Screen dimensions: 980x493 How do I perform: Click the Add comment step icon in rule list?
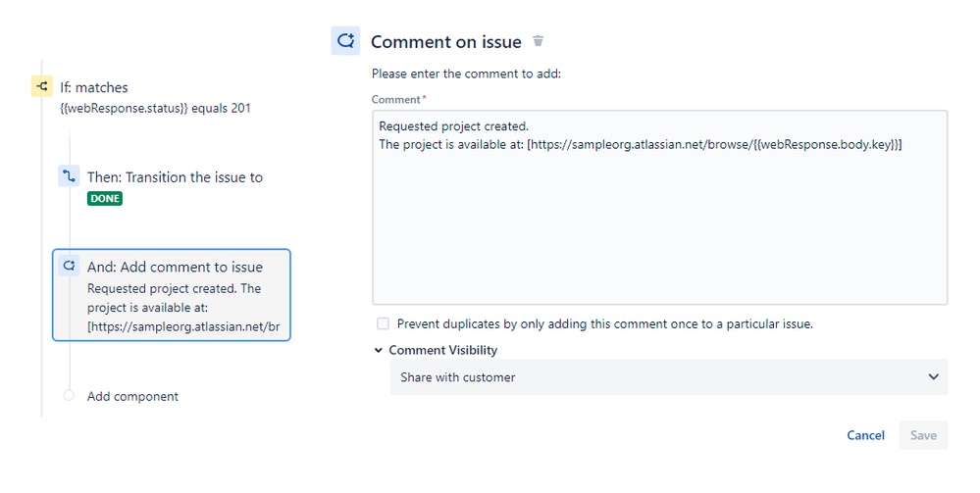[68, 267]
